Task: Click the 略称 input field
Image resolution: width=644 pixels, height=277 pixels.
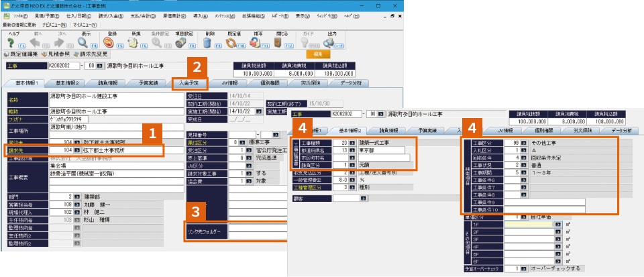Action: (116, 111)
